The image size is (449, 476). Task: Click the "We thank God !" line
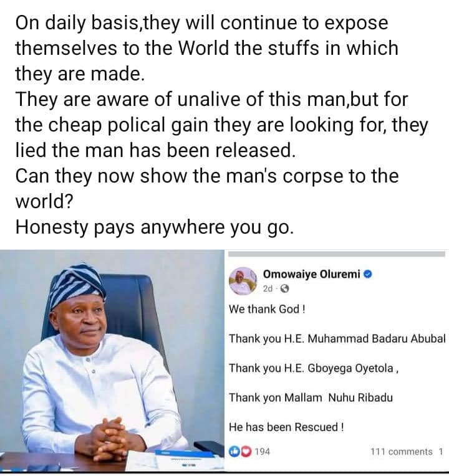[267, 309]
